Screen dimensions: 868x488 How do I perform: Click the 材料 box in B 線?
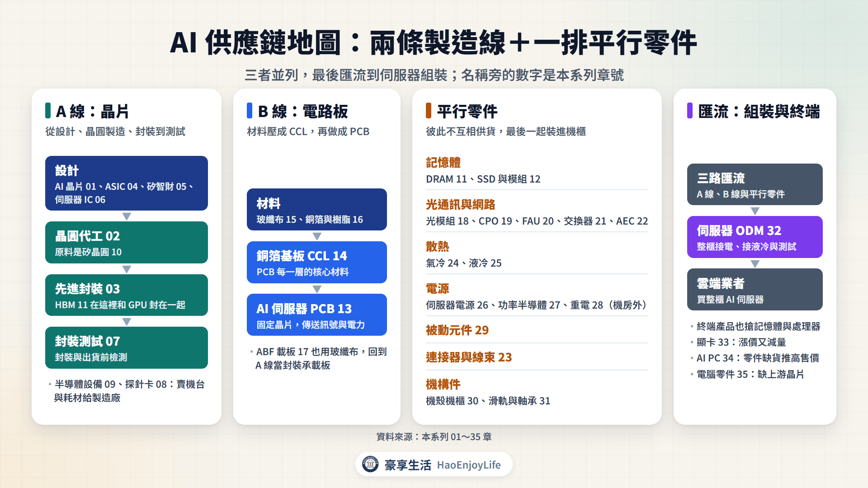coord(317,210)
